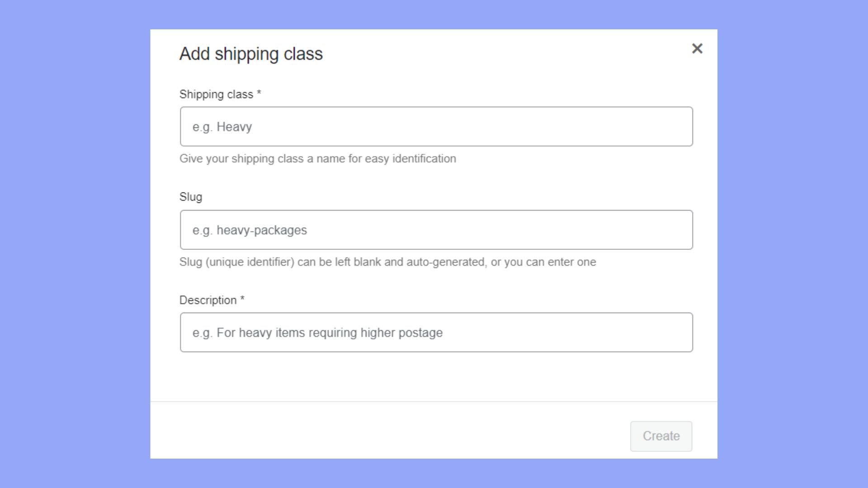This screenshot has width=868, height=488.
Task: Click the 'Add shipping class' dialog title
Action: click(251, 54)
